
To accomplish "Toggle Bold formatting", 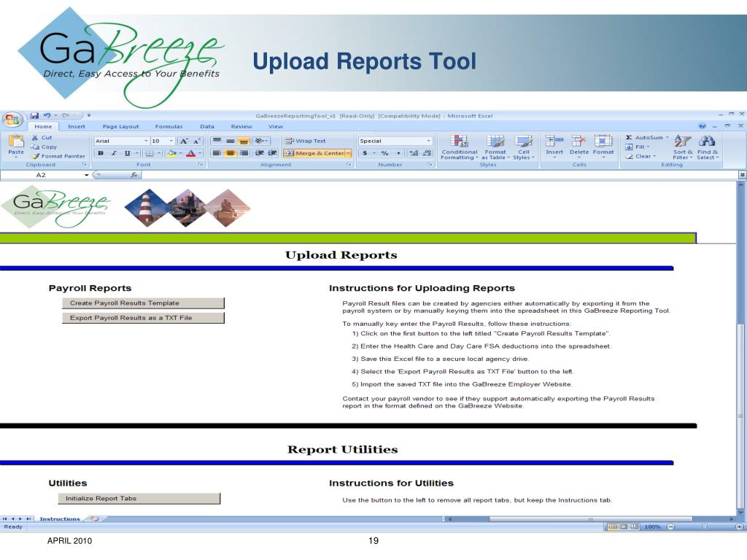I will click(x=101, y=153).
